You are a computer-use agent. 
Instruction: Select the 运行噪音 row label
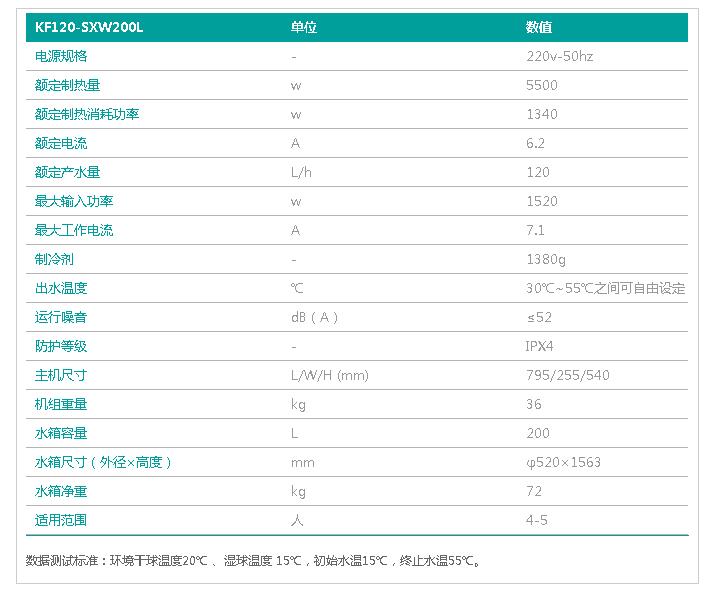(61, 318)
